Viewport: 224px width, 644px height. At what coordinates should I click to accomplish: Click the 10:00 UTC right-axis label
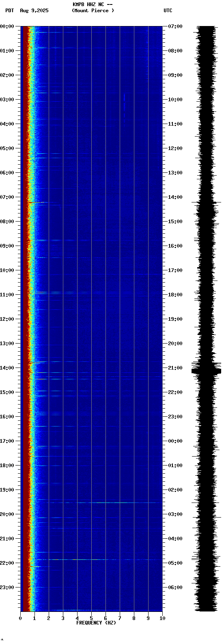coord(175,100)
